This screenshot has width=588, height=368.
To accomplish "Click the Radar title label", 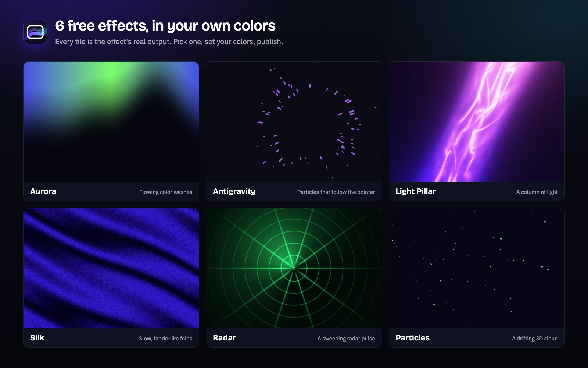I will pyautogui.click(x=224, y=338).
